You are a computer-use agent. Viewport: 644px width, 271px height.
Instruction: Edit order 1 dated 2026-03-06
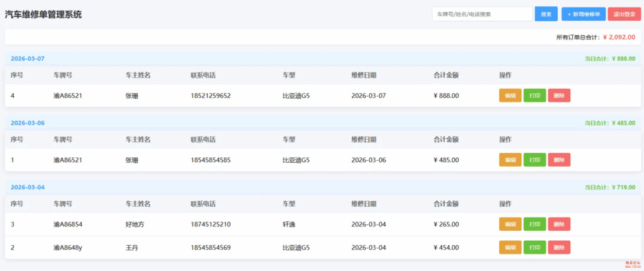pyautogui.click(x=510, y=160)
